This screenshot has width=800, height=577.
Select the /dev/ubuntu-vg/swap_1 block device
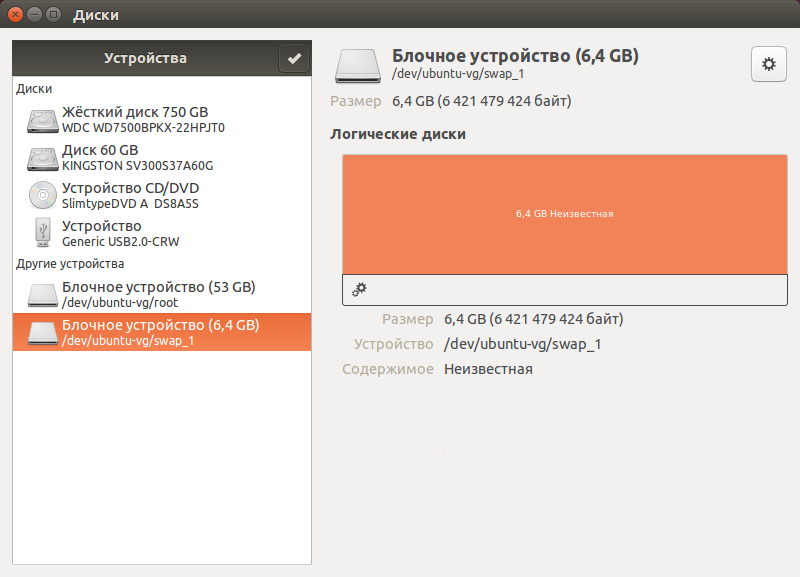tap(160, 332)
